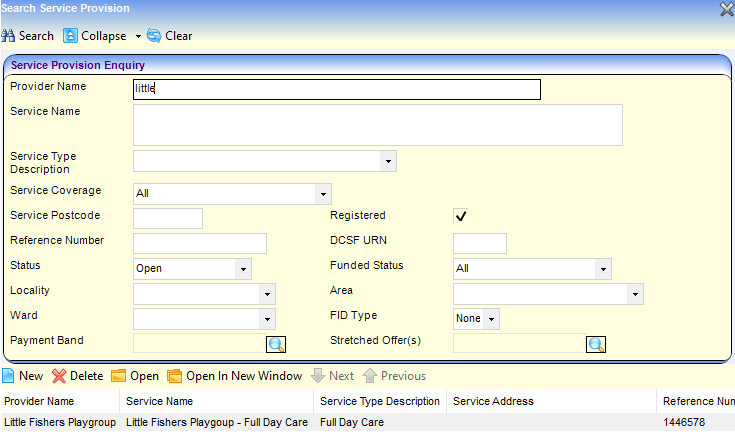
Task: Open Payment Band lookup magnifier
Action: point(276,344)
